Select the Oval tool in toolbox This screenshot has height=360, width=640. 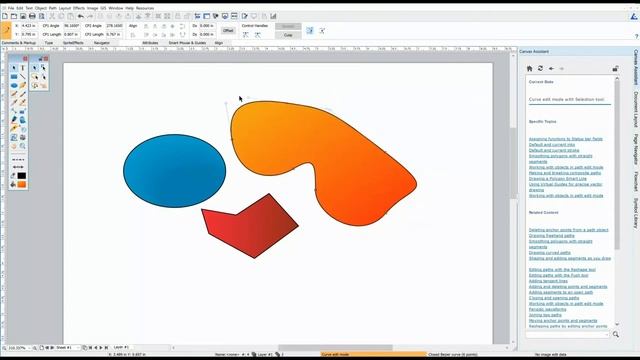(x=14, y=85)
